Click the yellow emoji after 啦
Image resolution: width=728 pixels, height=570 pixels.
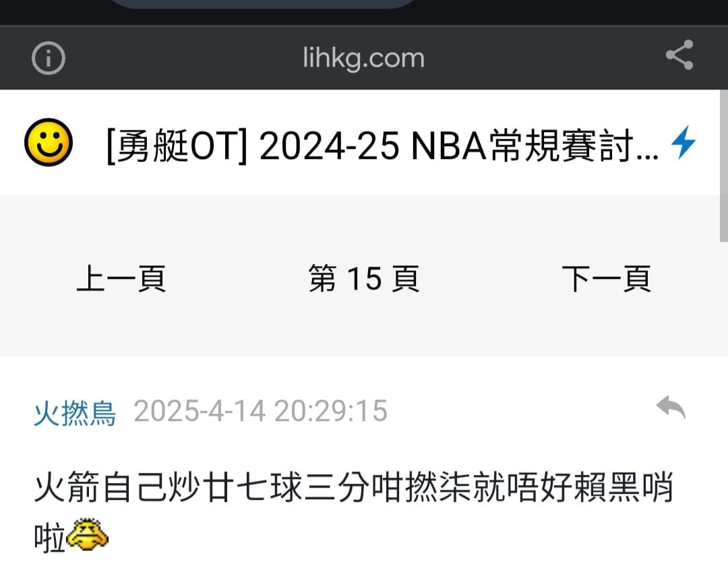pos(87,535)
